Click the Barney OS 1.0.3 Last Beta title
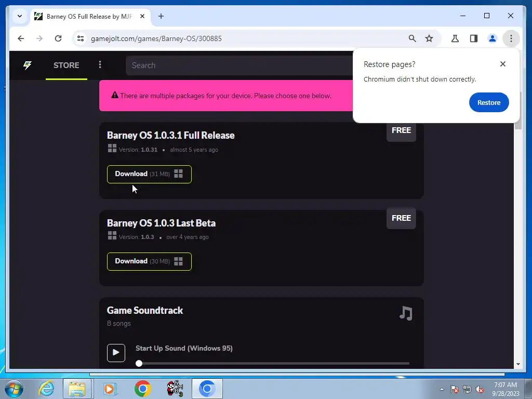This screenshot has height=399, width=532. [161, 223]
